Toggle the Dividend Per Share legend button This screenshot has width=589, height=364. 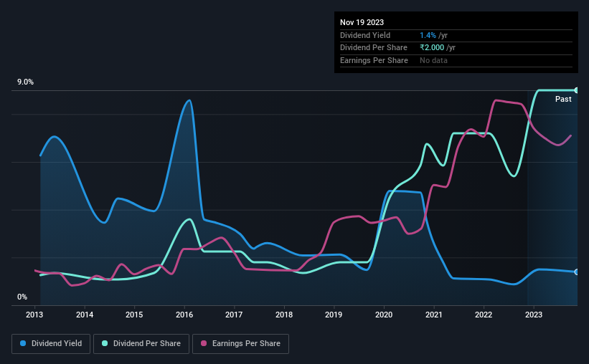(x=141, y=344)
